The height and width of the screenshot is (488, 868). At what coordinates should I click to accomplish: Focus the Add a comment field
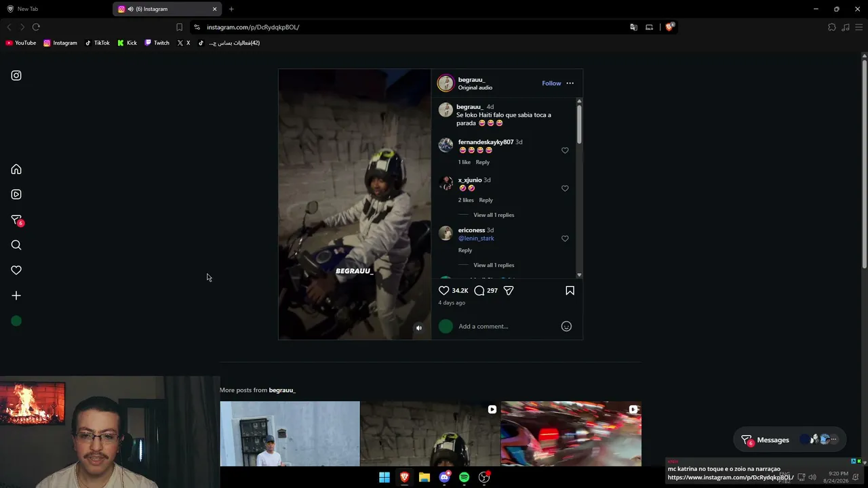(507, 327)
